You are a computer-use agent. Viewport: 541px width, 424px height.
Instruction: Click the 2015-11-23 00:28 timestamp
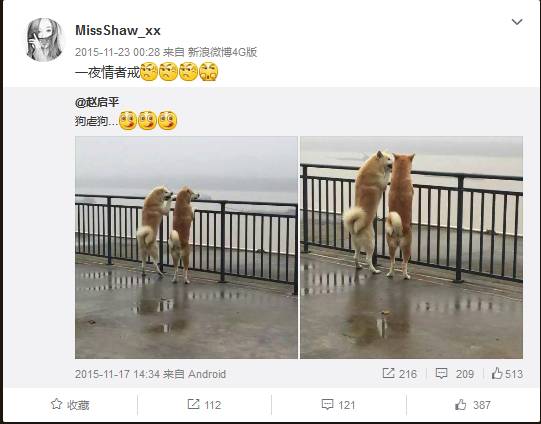117,52
